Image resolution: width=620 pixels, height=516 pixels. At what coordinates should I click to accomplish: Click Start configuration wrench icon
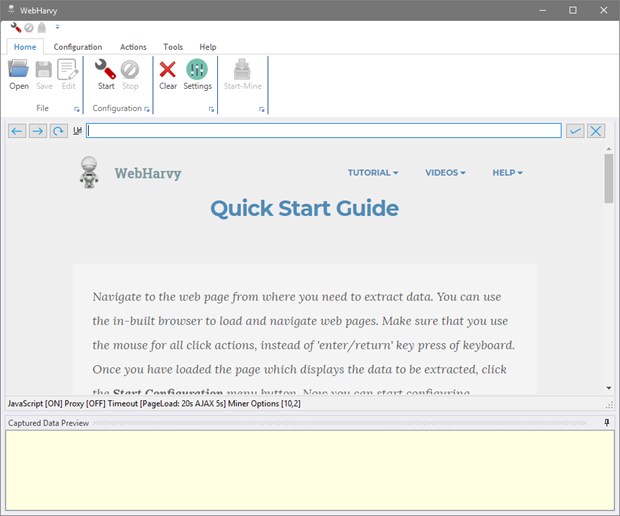click(x=106, y=70)
